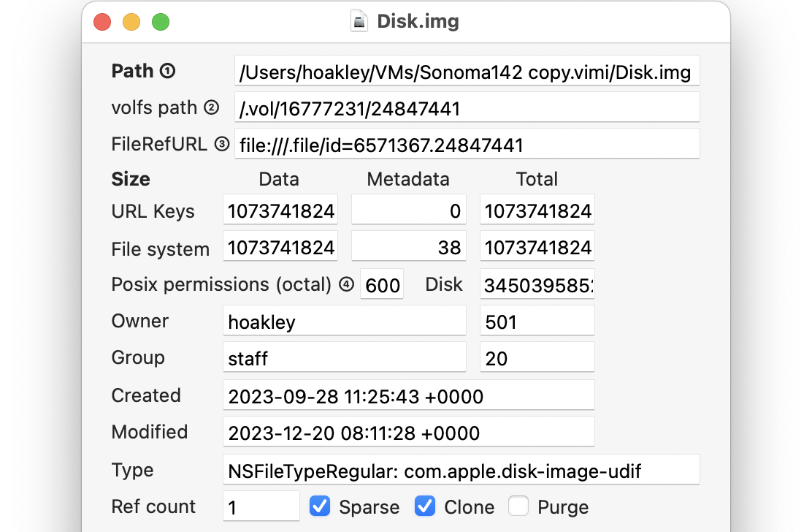
Task: Click the Modified date field
Action: point(409,431)
